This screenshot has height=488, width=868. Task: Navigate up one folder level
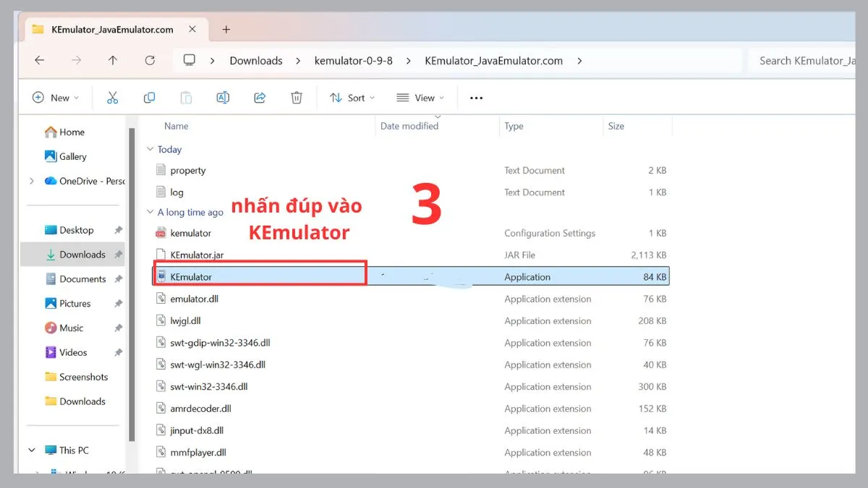click(x=113, y=61)
